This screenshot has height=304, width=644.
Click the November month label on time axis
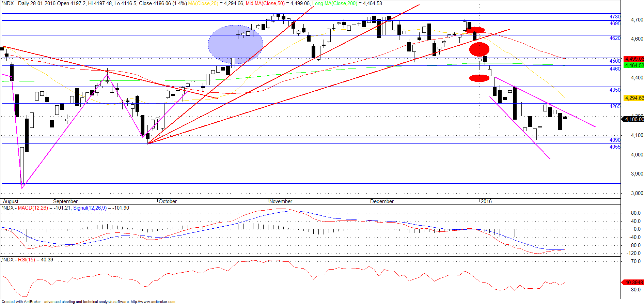(x=281, y=201)
